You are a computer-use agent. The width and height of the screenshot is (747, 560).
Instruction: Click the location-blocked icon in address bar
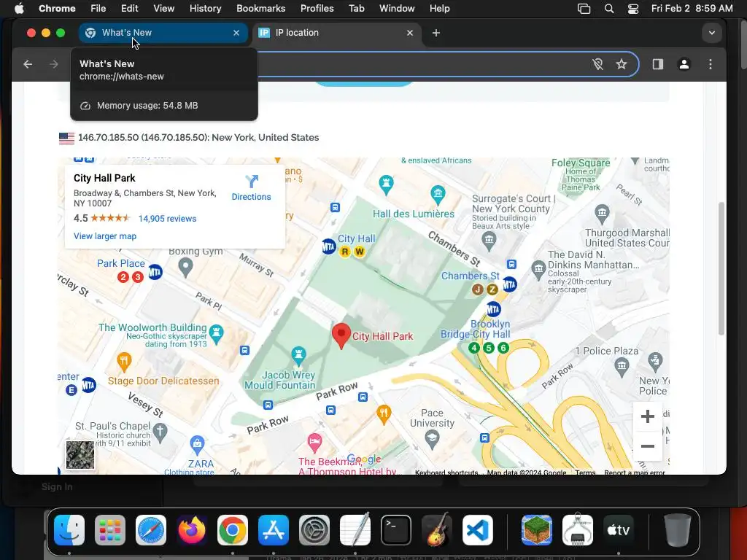point(597,64)
